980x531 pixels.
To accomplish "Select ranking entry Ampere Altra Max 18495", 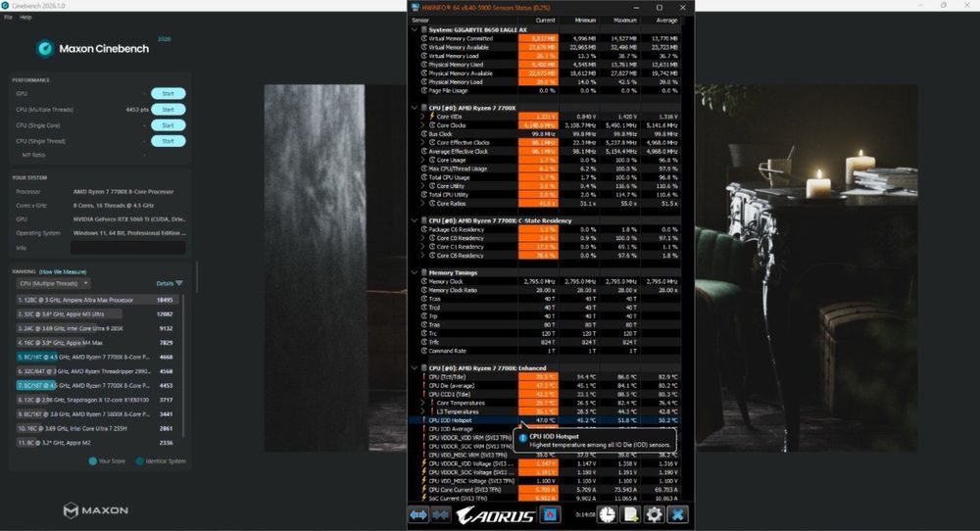I will (96, 300).
